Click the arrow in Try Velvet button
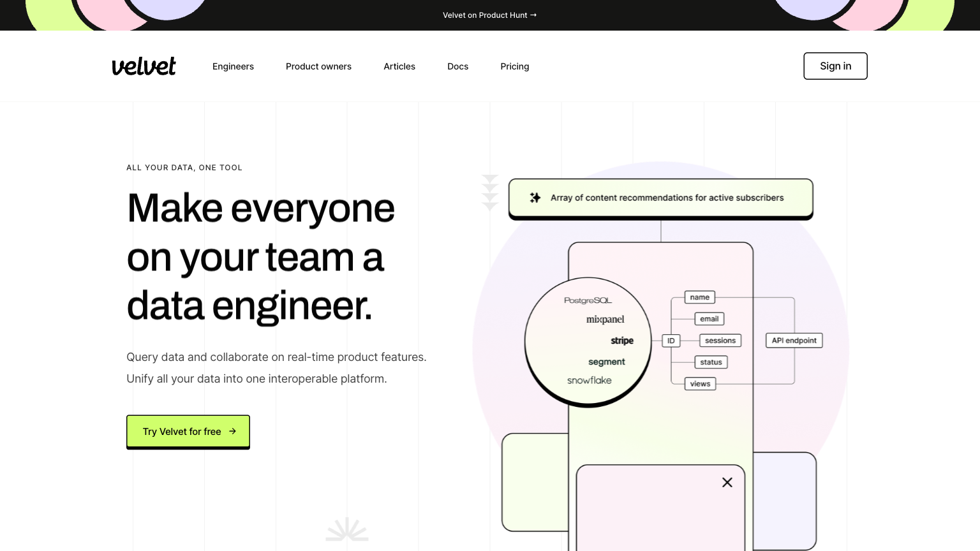The height and width of the screenshot is (551, 980). coord(233,431)
